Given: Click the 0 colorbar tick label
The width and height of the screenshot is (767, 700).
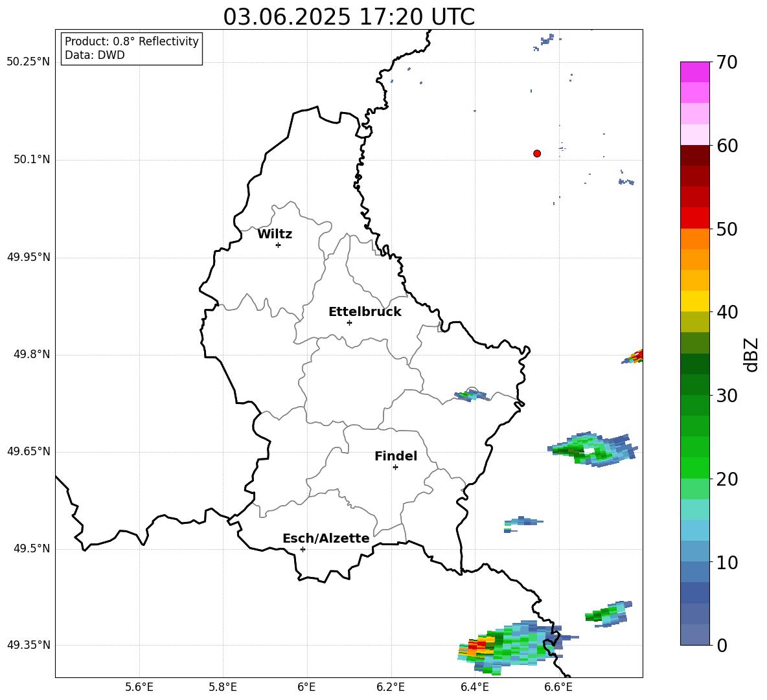Looking at the screenshot, I should coord(722,645).
